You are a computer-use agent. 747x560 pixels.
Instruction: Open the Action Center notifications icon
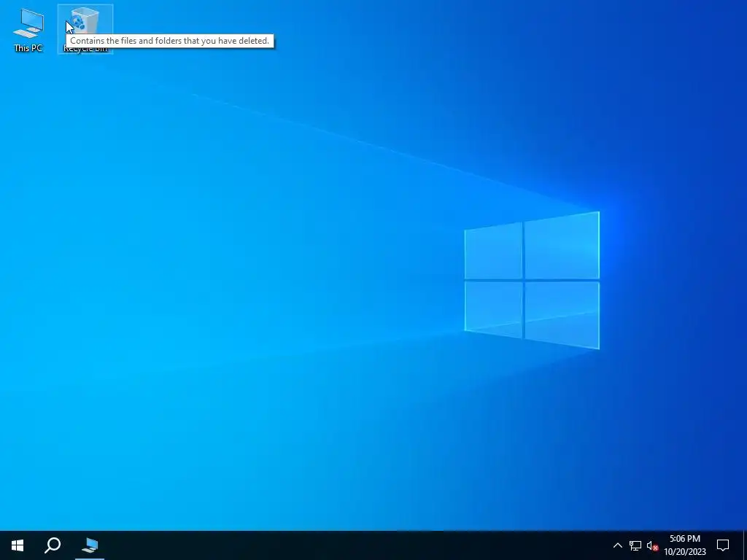pos(723,545)
